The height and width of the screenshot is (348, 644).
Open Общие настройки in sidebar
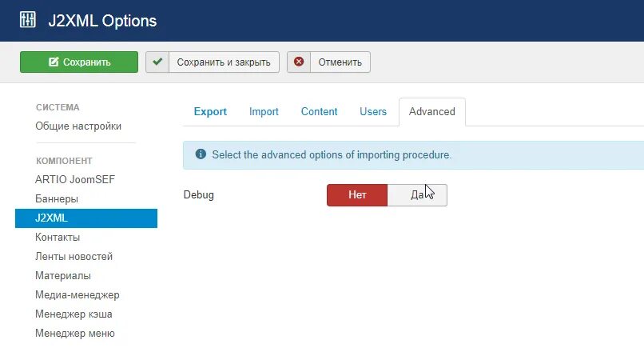pos(78,126)
